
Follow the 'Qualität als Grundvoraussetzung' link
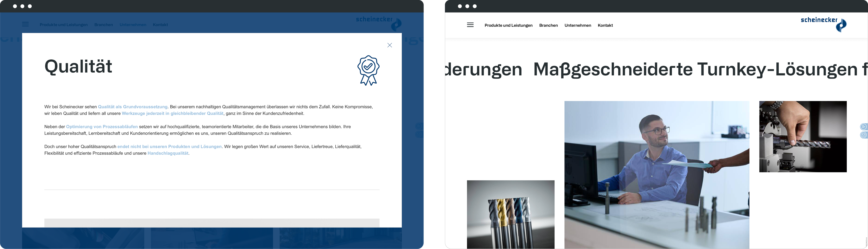coord(133,107)
